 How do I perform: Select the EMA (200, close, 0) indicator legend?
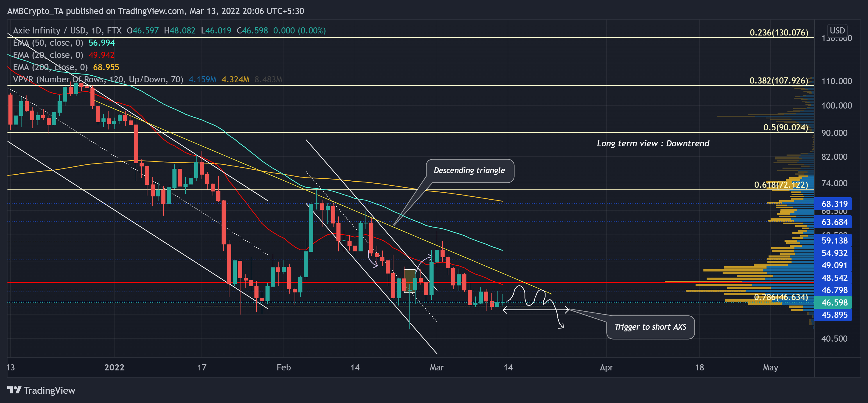(50, 67)
